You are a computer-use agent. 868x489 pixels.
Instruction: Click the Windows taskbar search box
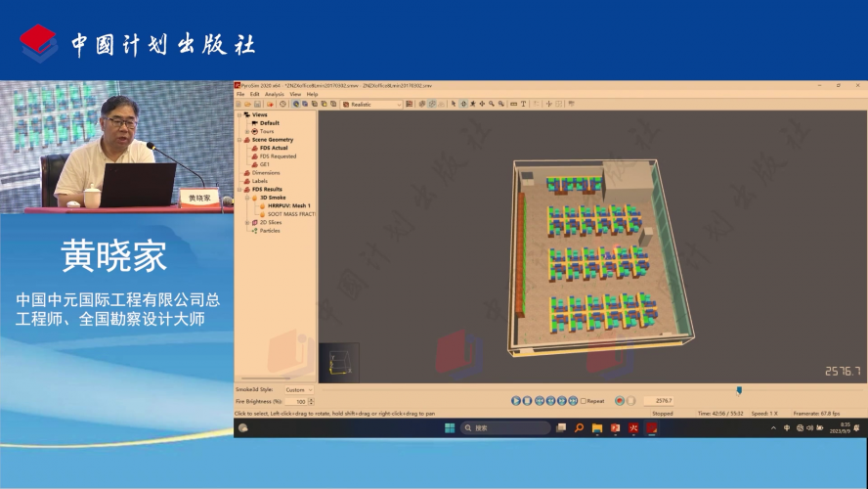[505, 428]
